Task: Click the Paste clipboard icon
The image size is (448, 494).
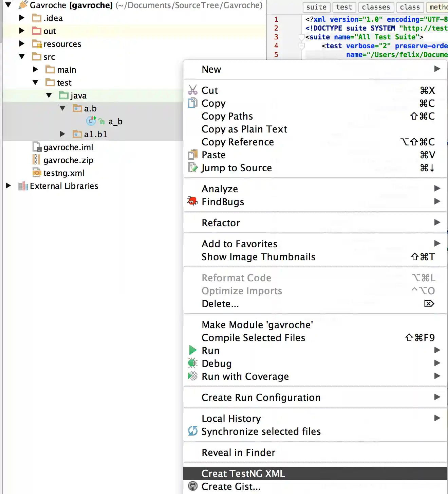Action: [192, 155]
